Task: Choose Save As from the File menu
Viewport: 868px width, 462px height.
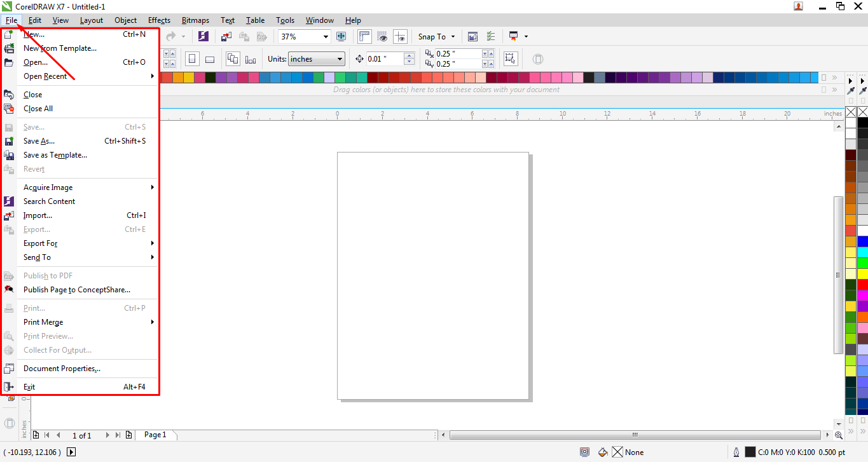Action: tap(41, 140)
